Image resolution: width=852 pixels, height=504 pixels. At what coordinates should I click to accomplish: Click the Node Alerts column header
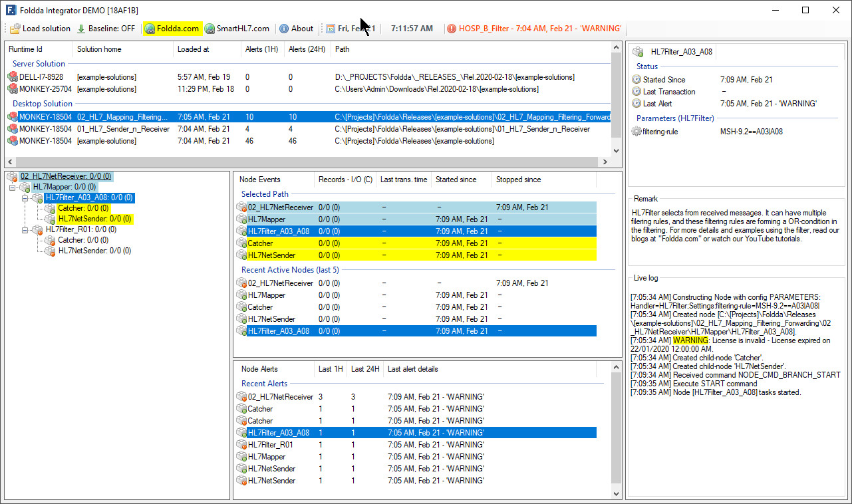point(273,369)
